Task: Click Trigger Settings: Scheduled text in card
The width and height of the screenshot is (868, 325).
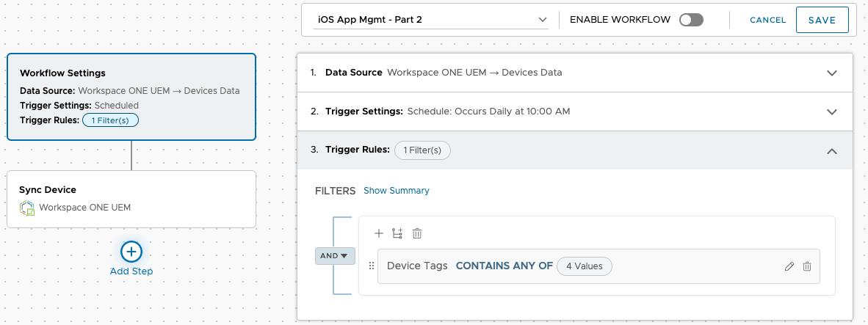Action: coord(79,105)
